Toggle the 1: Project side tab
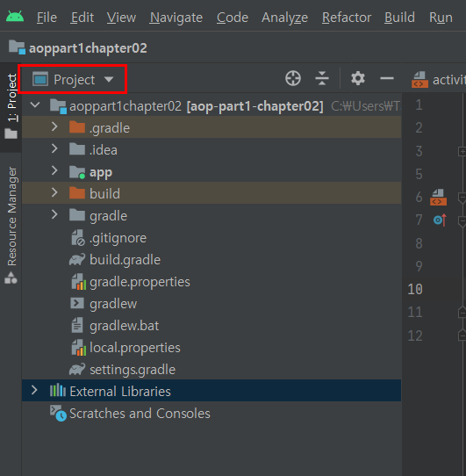This screenshot has height=476, width=466. click(x=11, y=106)
